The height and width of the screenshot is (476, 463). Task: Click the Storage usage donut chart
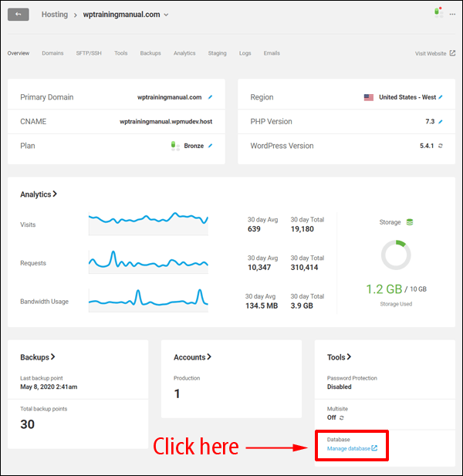[x=396, y=255]
